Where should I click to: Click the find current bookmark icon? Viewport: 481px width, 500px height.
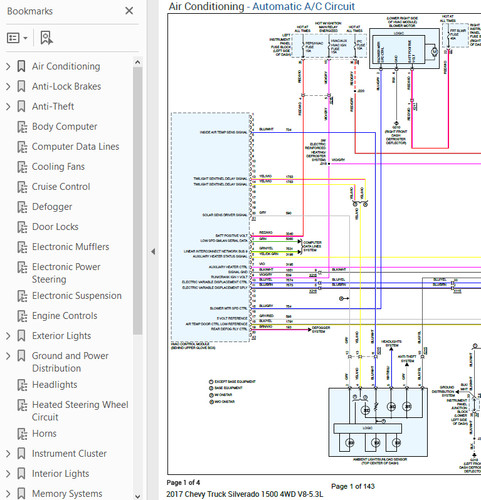(46, 38)
